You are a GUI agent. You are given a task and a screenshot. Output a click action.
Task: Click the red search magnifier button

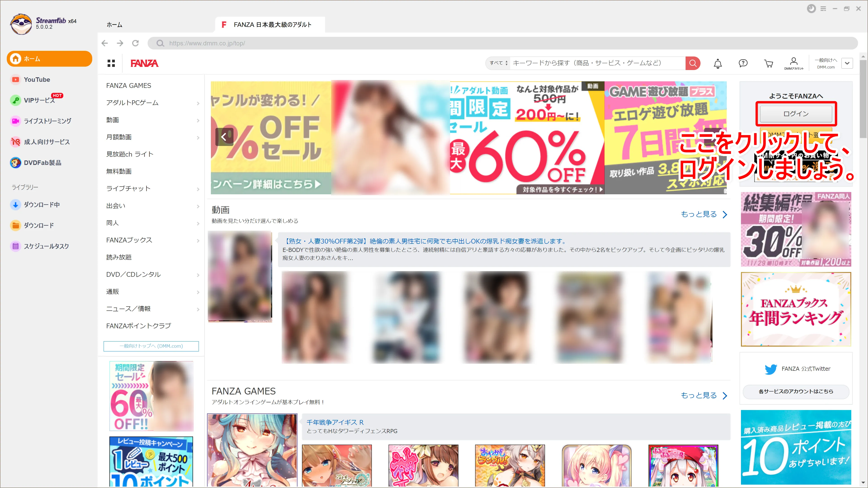[x=693, y=63]
